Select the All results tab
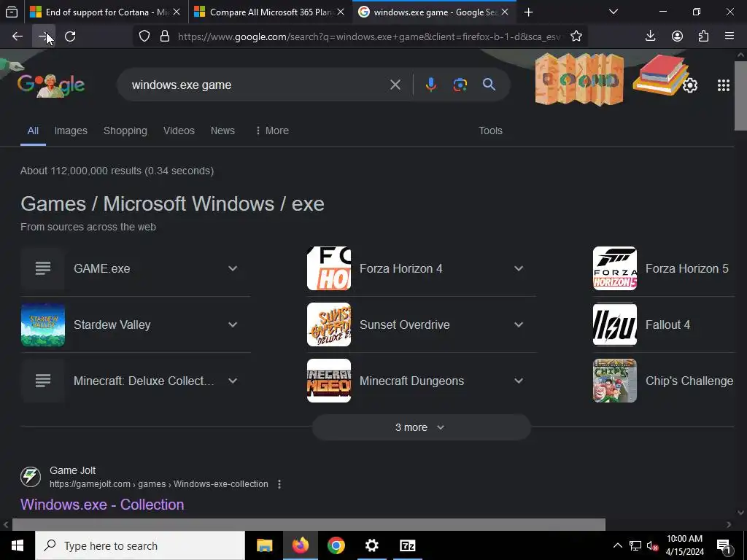This screenshot has width=747, height=560. click(x=33, y=131)
